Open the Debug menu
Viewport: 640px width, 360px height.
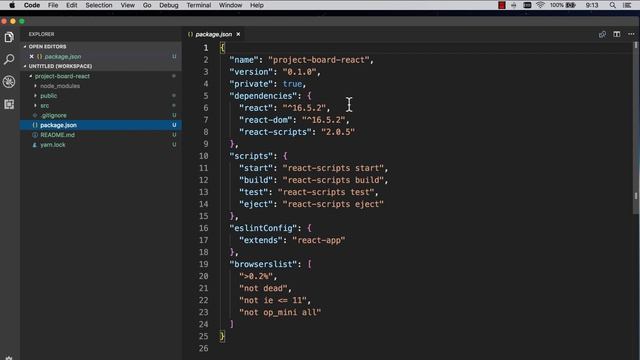click(169, 5)
